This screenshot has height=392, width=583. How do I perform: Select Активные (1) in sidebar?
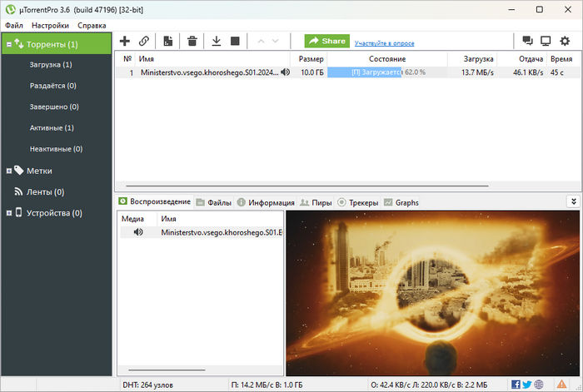[x=52, y=128]
